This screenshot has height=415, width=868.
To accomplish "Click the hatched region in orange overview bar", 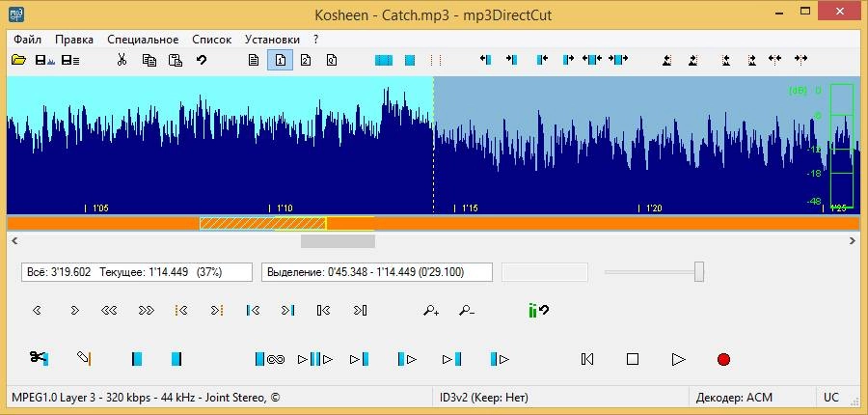I will [263, 223].
